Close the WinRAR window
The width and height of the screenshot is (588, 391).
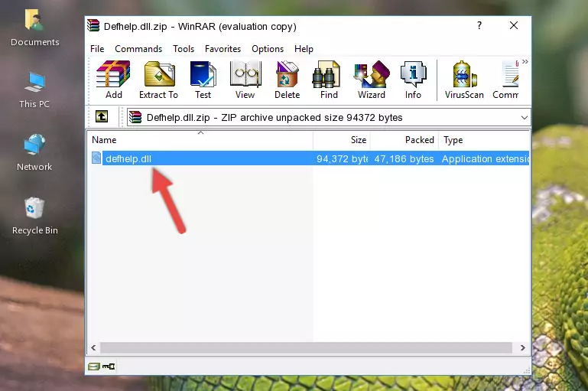click(x=514, y=25)
